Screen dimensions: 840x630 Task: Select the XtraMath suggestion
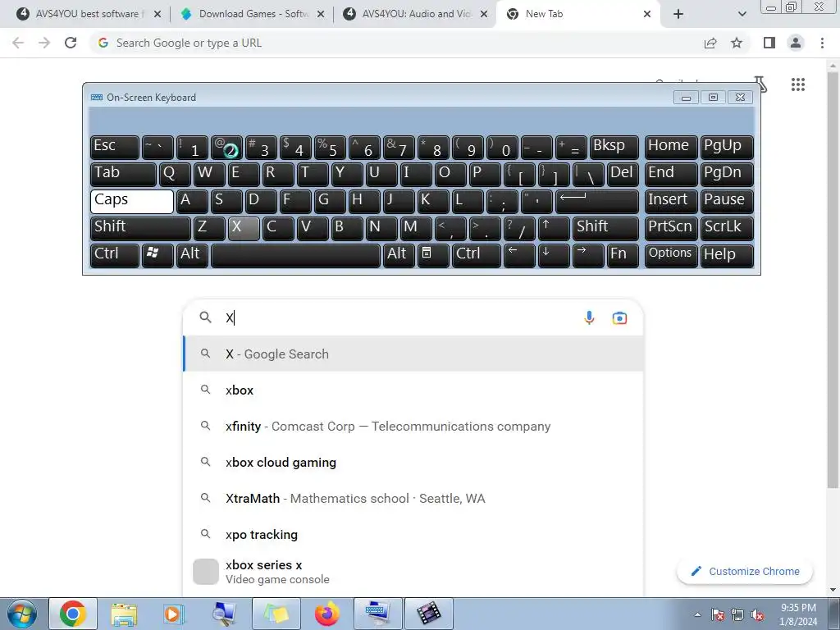point(413,498)
